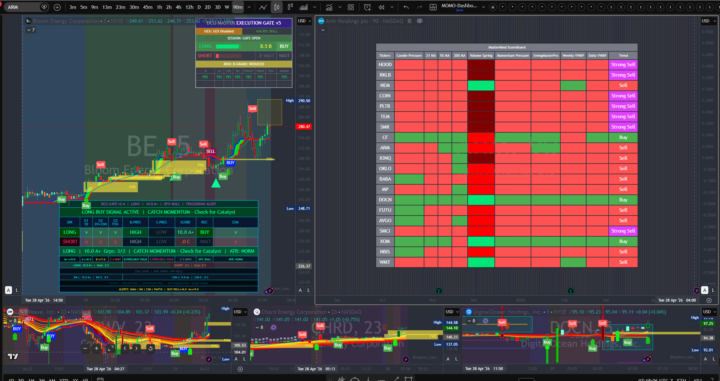Viewport: 720px width, 381px height.
Task: Click the green up-triangle marker on Bloom chart
Action: click(x=215, y=183)
